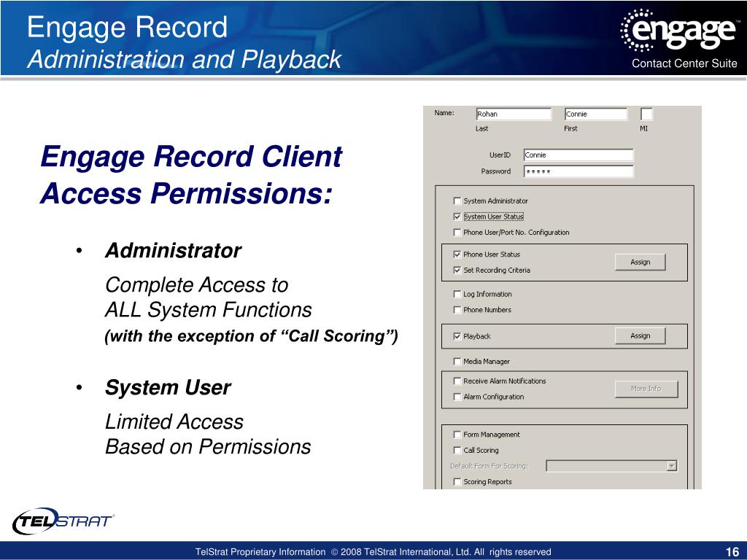Viewport: 747px width, 560px height.
Task: Click the 'Administration and Playback' subtitle
Action: pyautogui.click(x=185, y=60)
